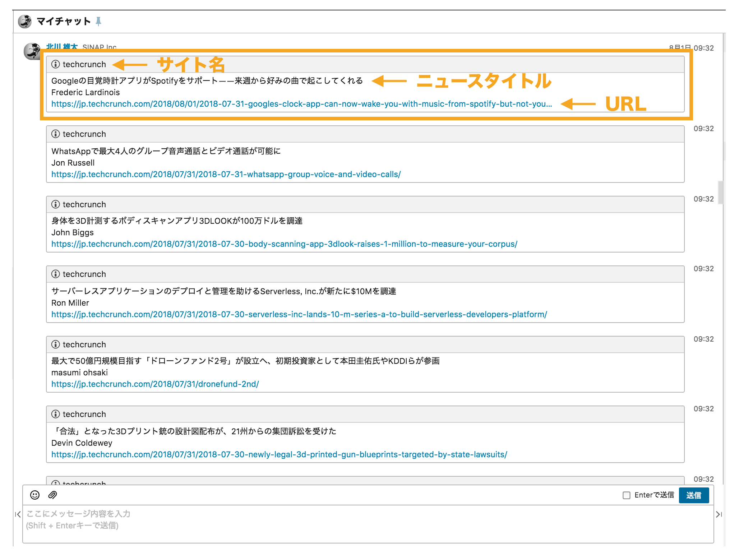Click 09:32 timestamp beside the WhatsApp message
Screen dimensions: 739x560
(703, 129)
